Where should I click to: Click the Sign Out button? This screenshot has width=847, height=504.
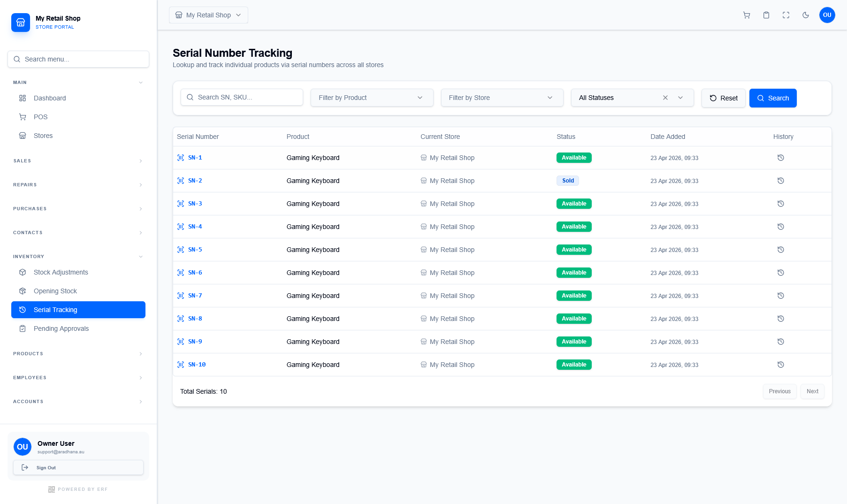[x=78, y=468]
